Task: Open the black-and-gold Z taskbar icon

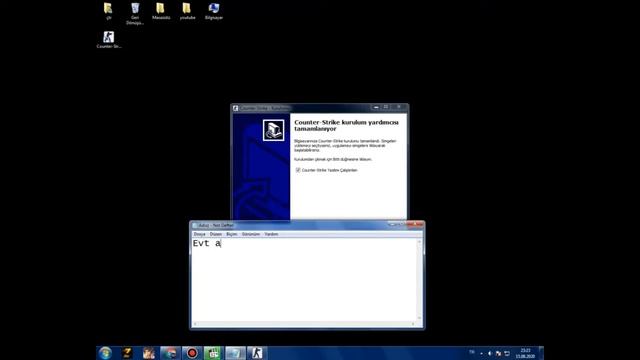Action: point(127,353)
